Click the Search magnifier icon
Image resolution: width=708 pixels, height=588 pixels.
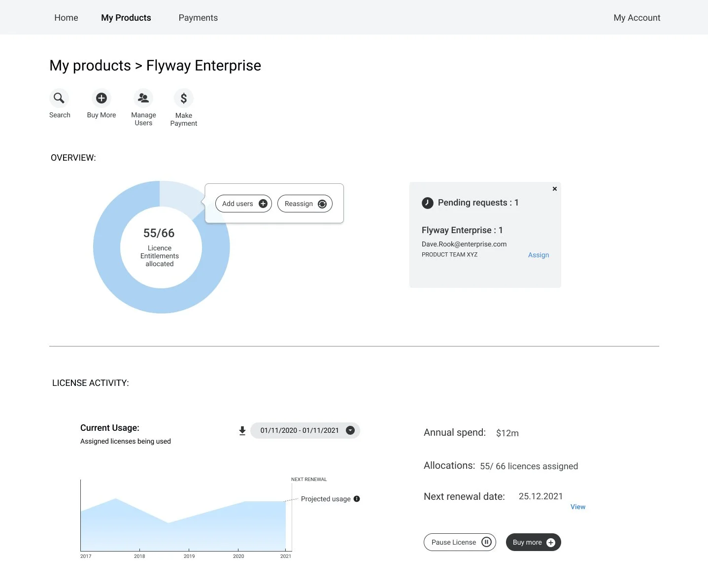(x=59, y=98)
